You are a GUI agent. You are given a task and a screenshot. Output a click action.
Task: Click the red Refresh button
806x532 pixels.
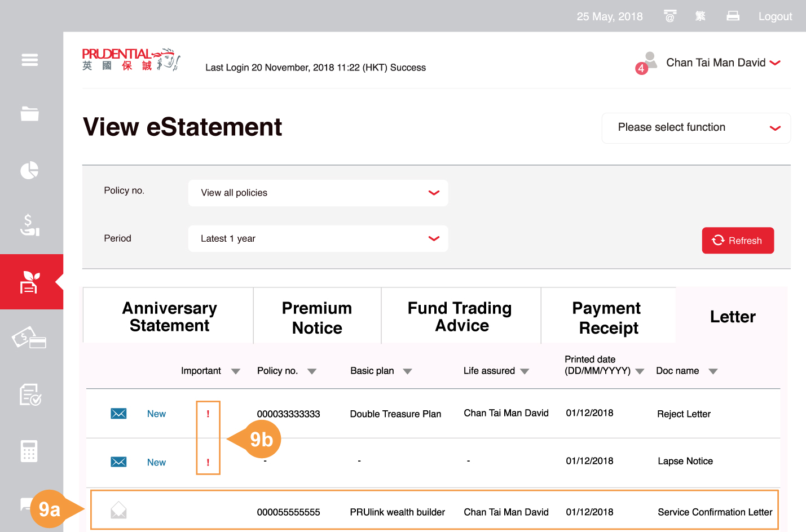[737, 241]
